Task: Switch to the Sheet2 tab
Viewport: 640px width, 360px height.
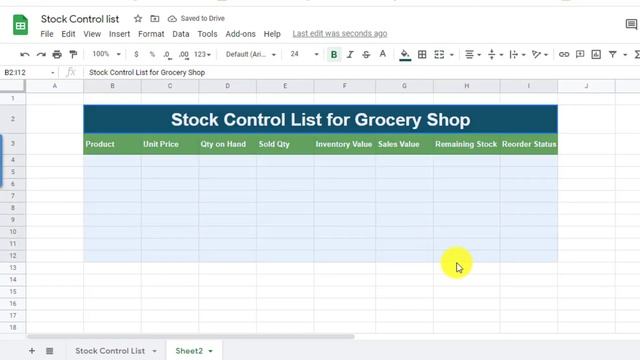Action: pos(189,351)
